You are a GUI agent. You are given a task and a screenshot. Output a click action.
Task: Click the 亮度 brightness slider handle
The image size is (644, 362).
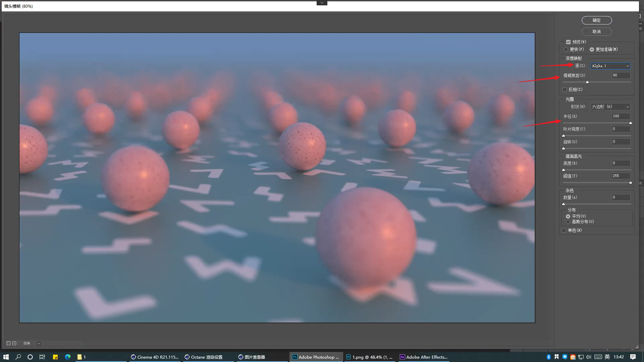point(563,170)
